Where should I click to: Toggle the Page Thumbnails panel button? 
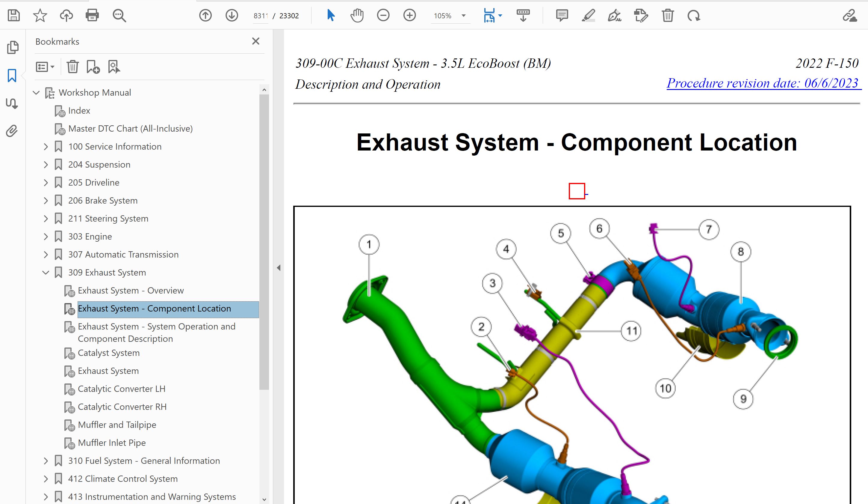click(x=13, y=47)
